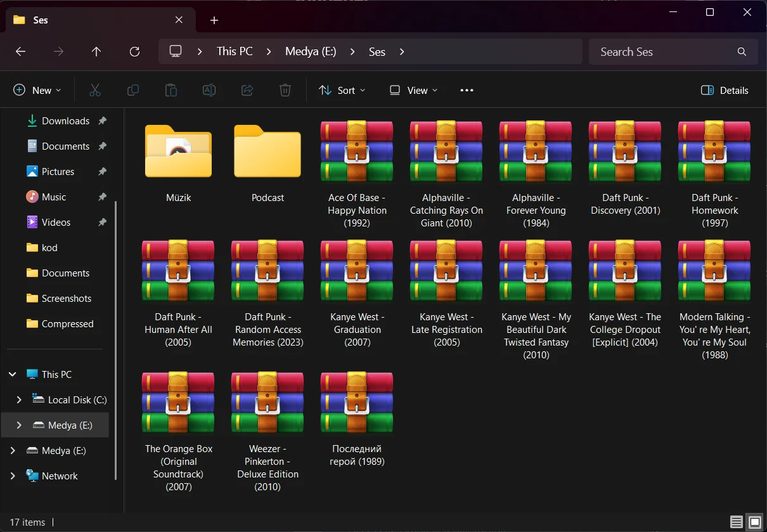
Task: Click the Search Ses input field
Action: click(673, 52)
